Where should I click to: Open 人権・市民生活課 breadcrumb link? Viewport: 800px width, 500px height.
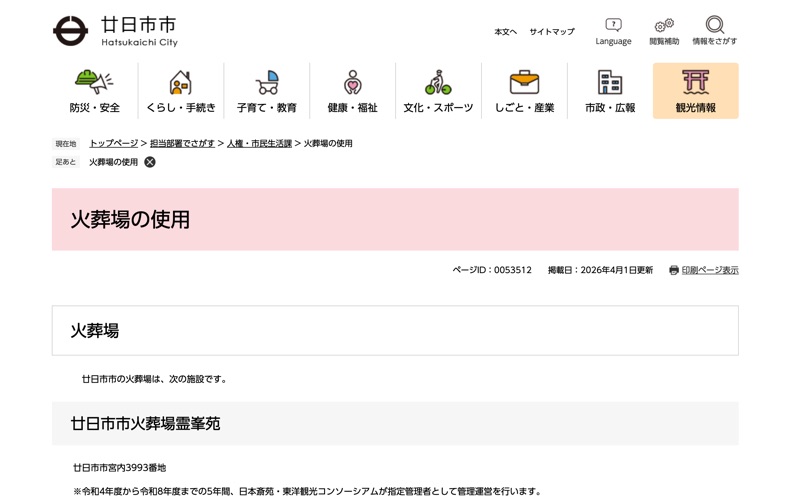[259, 143]
